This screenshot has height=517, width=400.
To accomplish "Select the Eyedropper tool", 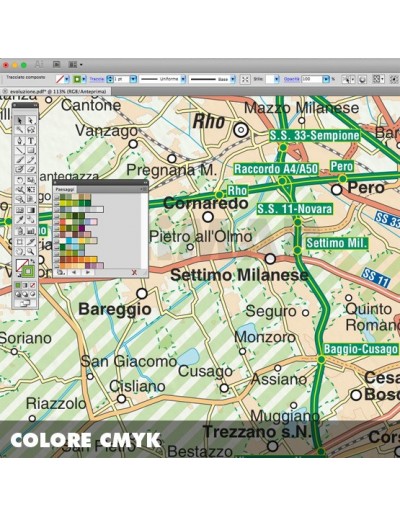I will [20, 220].
